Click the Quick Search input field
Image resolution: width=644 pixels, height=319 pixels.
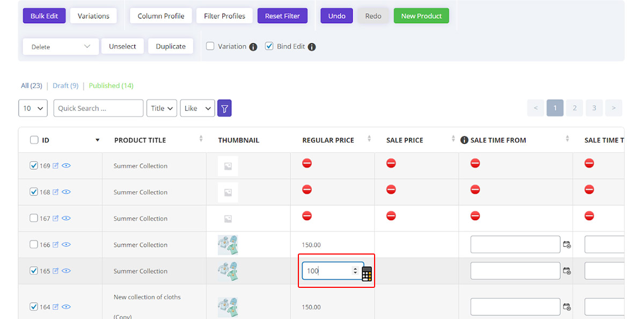pyautogui.click(x=98, y=108)
